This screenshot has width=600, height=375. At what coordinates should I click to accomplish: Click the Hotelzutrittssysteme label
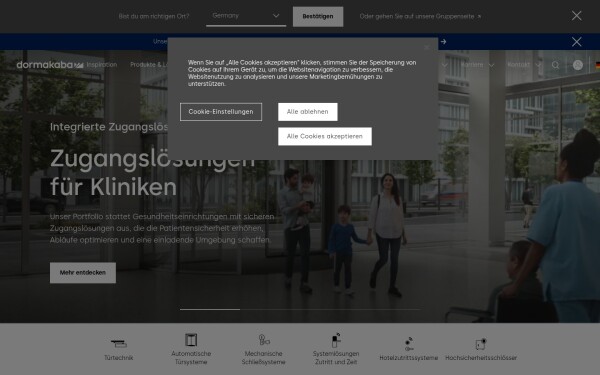click(x=409, y=358)
